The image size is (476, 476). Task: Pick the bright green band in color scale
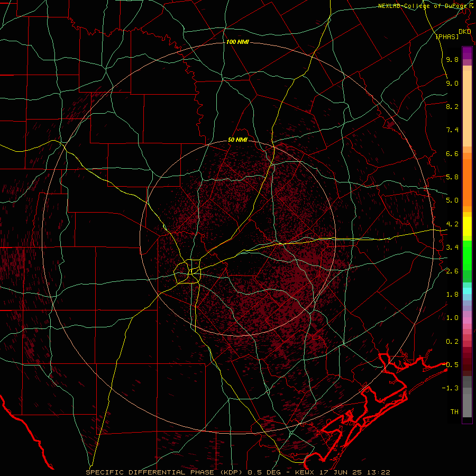pos(467,256)
